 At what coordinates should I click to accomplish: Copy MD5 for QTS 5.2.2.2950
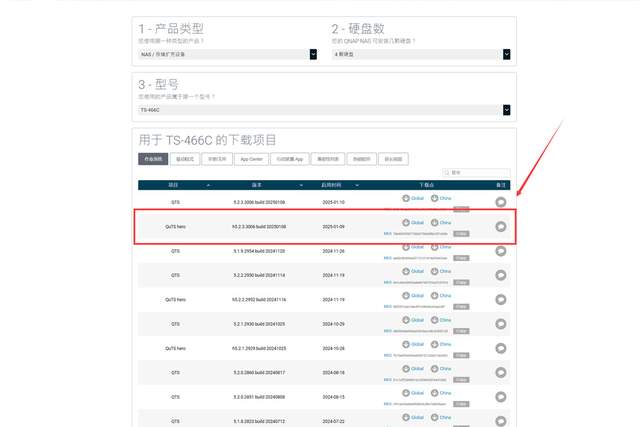[461, 282]
